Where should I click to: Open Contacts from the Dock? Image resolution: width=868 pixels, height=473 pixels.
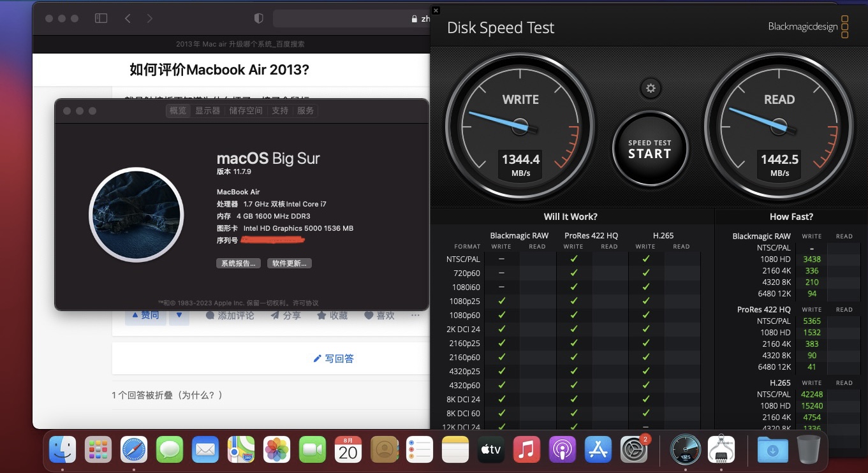tap(384, 450)
